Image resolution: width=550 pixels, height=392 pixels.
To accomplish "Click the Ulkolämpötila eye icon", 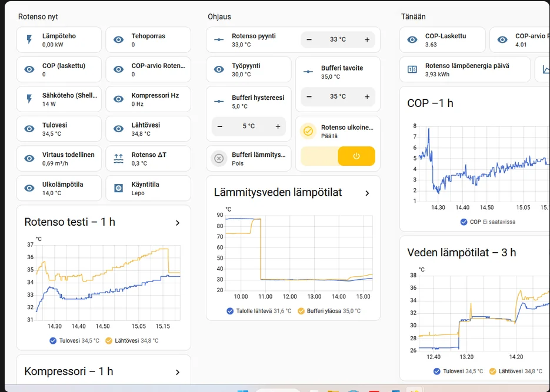I will click(x=29, y=189).
